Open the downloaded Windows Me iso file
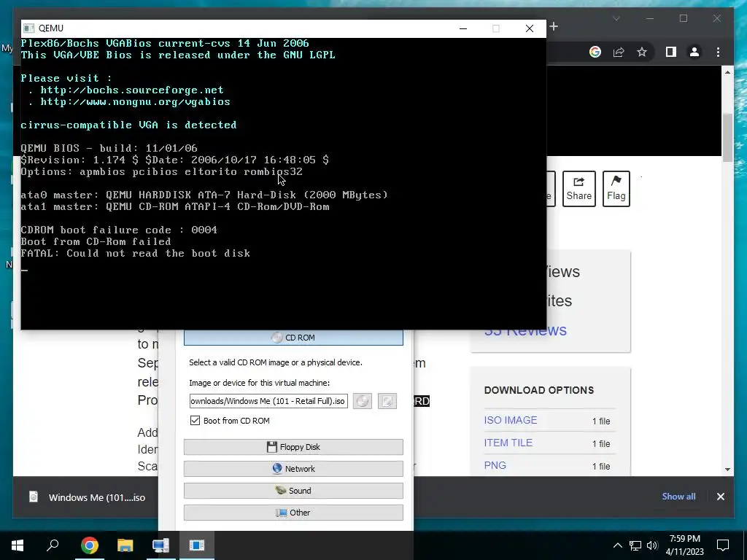This screenshot has width=747, height=560. (x=97, y=497)
